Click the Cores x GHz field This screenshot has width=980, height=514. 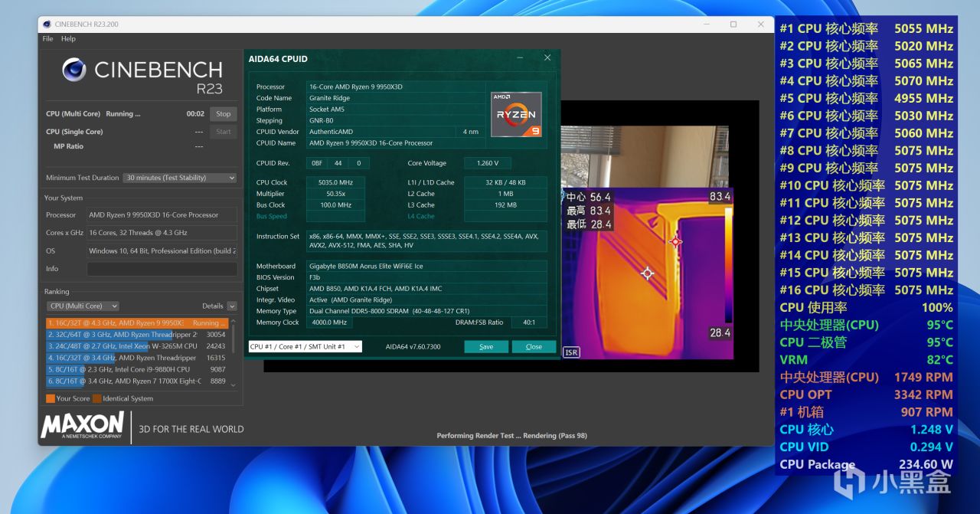click(162, 233)
